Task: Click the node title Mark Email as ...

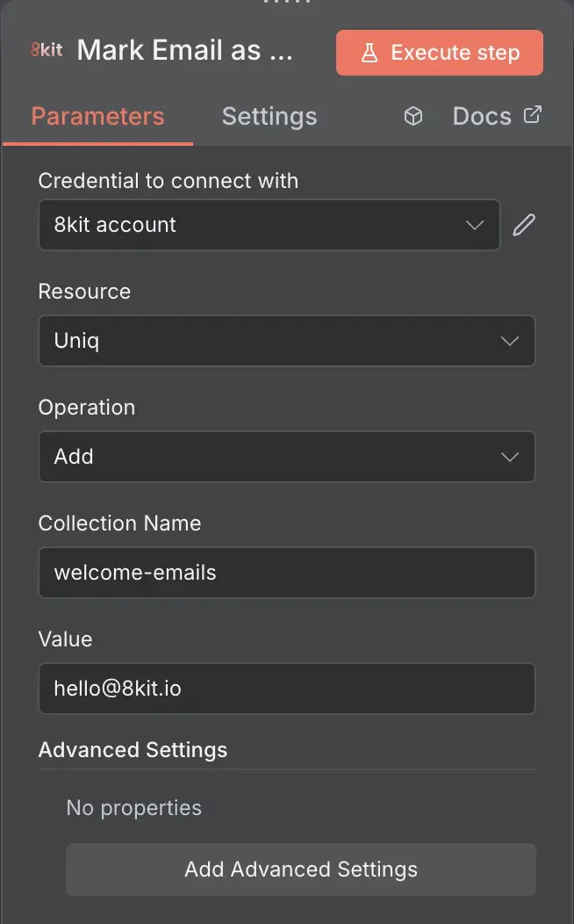Action: (x=185, y=51)
